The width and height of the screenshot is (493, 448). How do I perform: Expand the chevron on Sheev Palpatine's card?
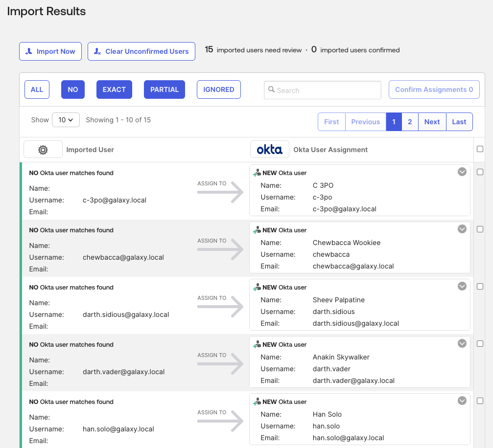pos(462,286)
